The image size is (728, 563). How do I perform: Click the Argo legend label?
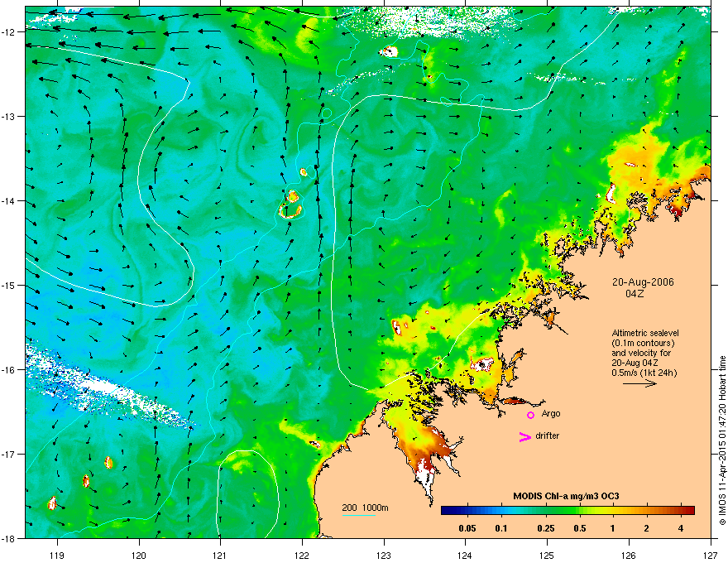tap(551, 414)
